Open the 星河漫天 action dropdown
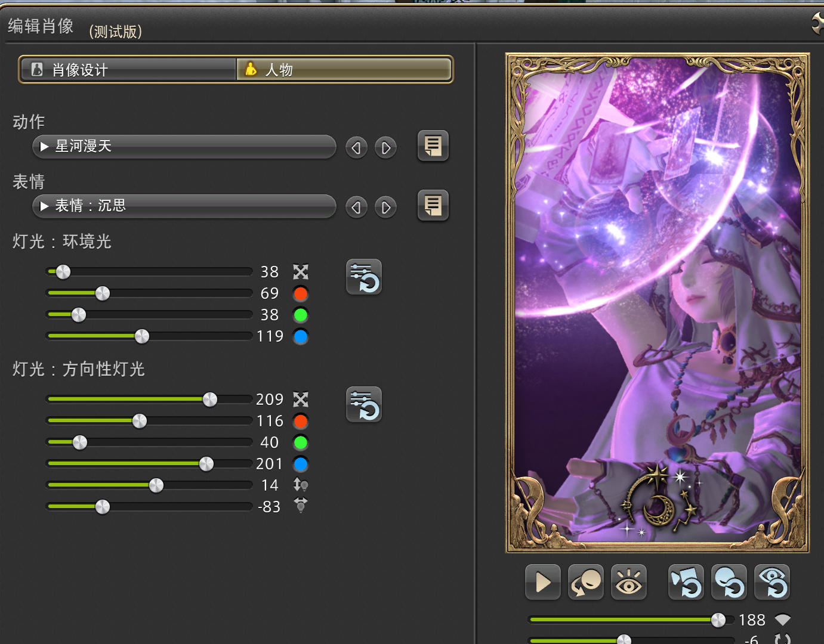 point(184,146)
